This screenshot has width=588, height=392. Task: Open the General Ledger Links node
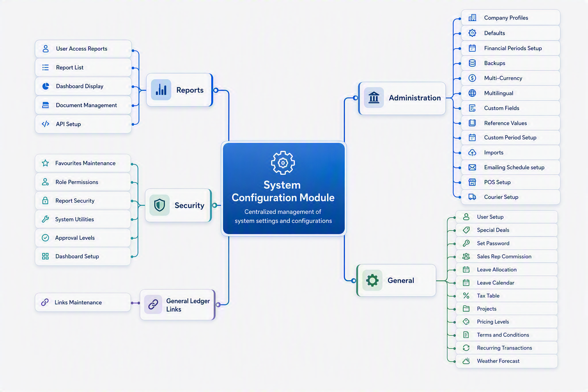point(178,305)
